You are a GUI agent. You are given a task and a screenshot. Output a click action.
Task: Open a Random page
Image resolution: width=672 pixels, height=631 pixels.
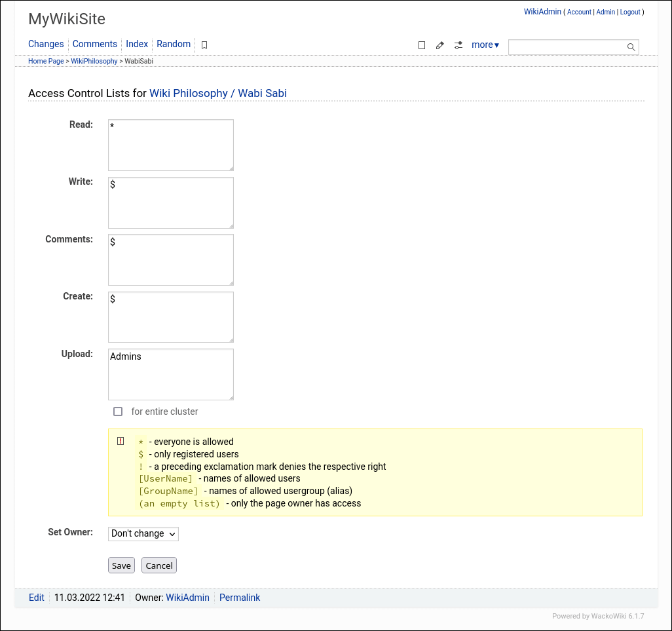coord(174,44)
